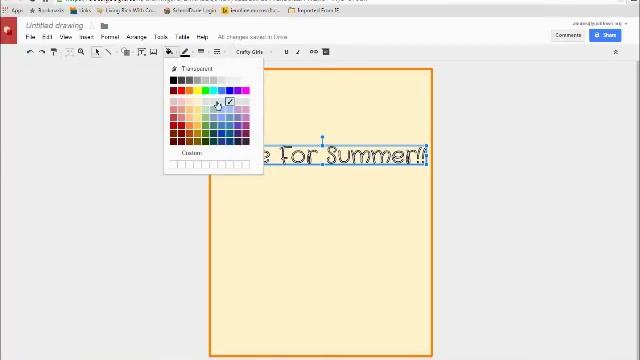Select the Text box tool
Viewport: 640px width, 360px height.
[x=141, y=52]
